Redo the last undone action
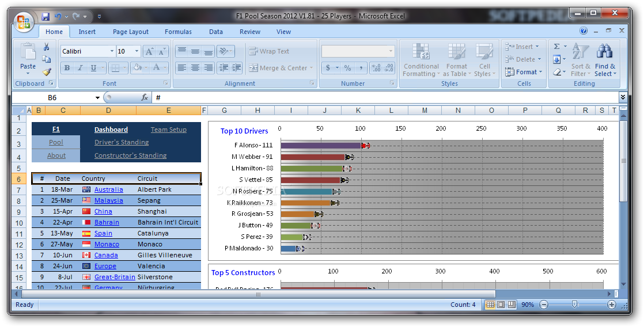The image size is (644, 327). point(76,17)
